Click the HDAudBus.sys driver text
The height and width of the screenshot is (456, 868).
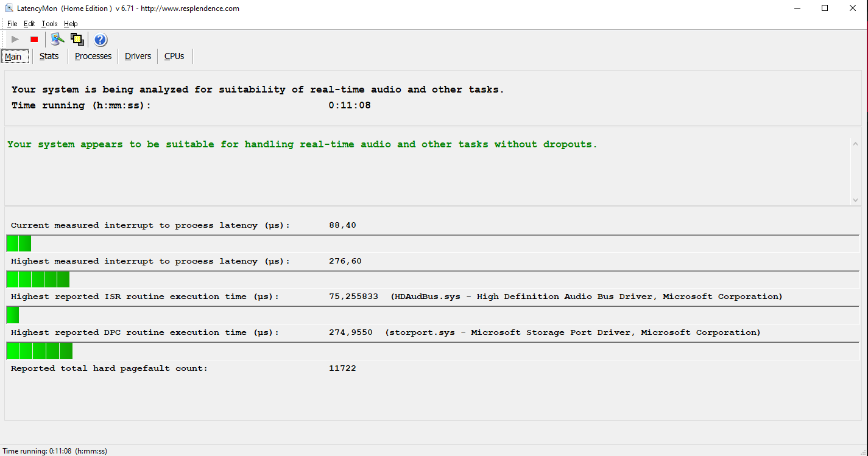pos(587,296)
